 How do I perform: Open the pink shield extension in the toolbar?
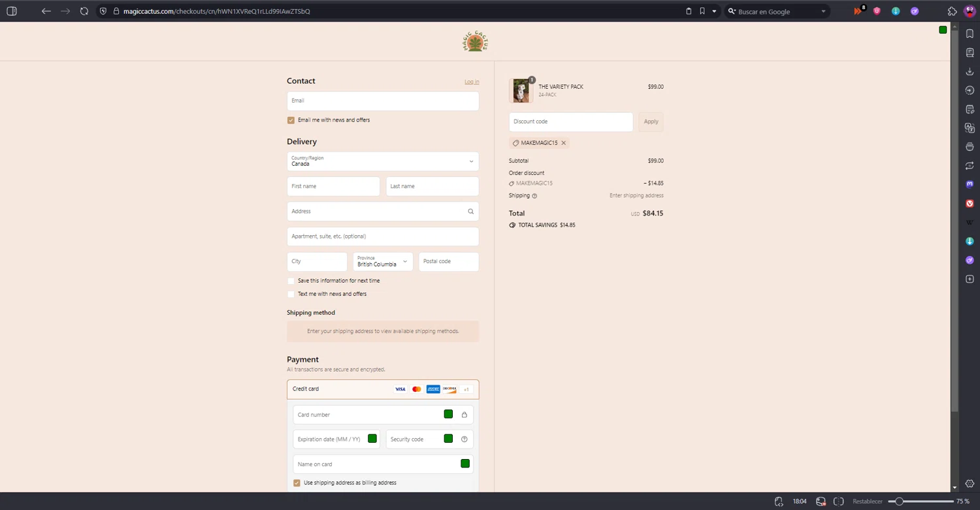(x=877, y=11)
